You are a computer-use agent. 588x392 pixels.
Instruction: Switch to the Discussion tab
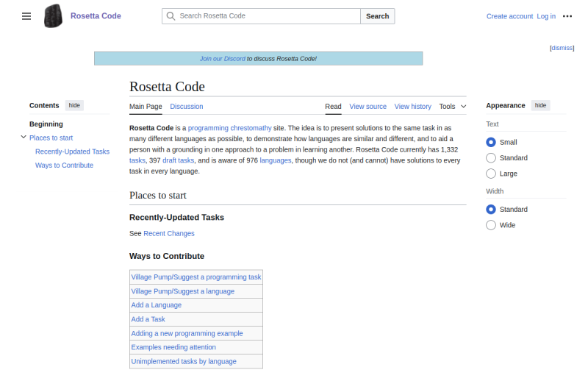(x=187, y=107)
